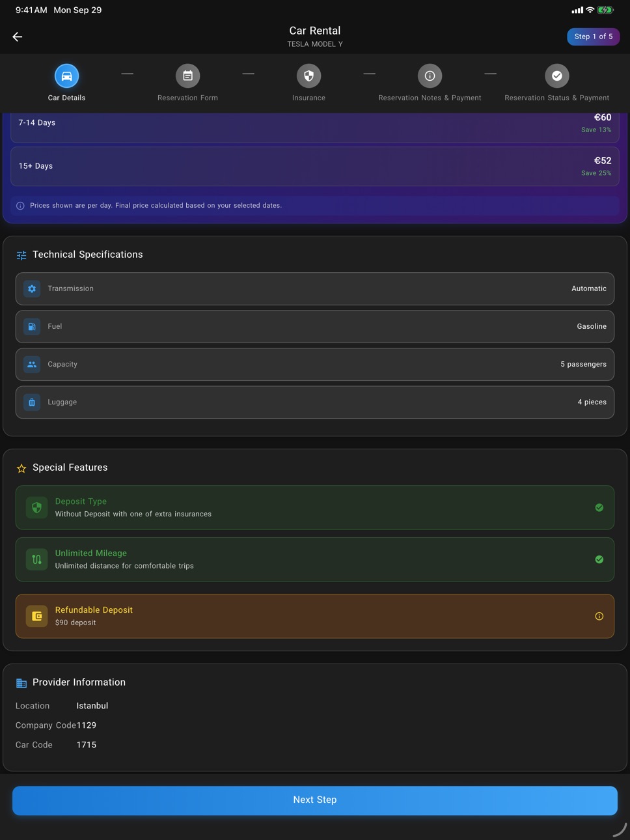The height and width of the screenshot is (840, 630).
Task: Open the Reservation Form calendar icon
Action: pos(187,76)
